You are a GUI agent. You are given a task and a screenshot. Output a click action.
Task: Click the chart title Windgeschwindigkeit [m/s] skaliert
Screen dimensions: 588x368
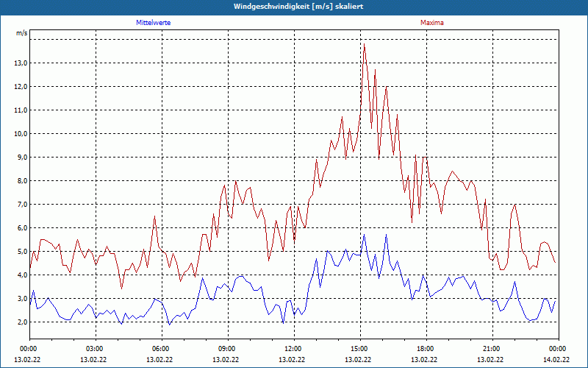coord(298,7)
